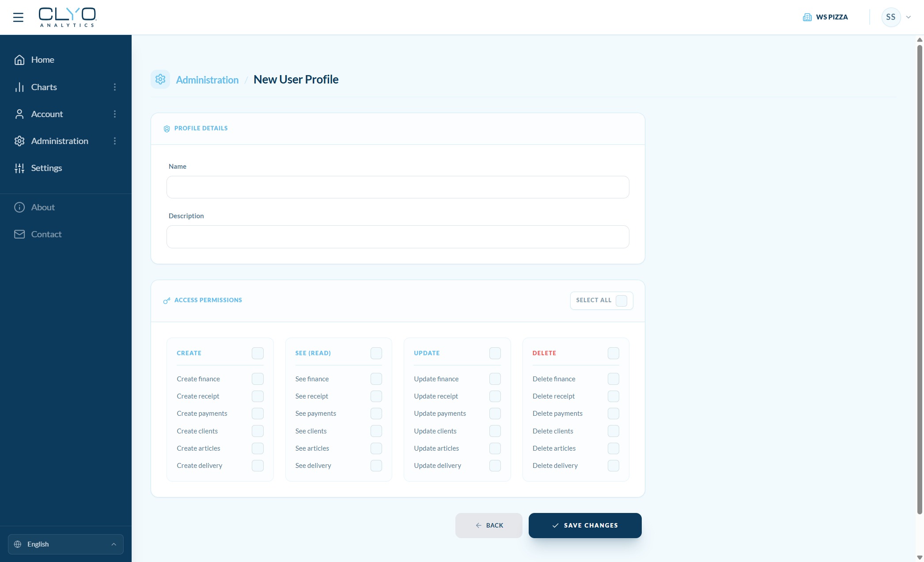Viewport: 924px width, 562px height.
Task: Click the Administration breadcrumb link
Action: (x=207, y=80)
